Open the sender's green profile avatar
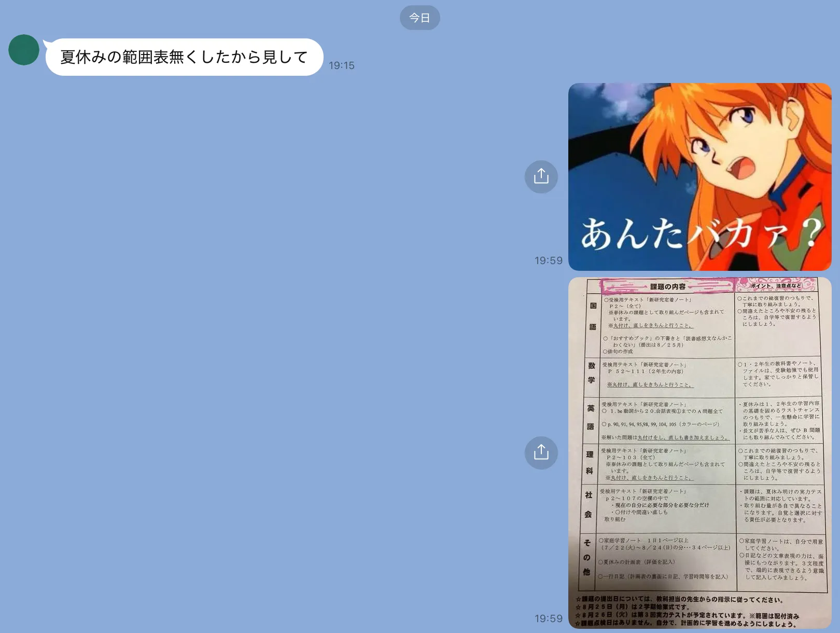840x633 pixels. click(x=24, y=50)
